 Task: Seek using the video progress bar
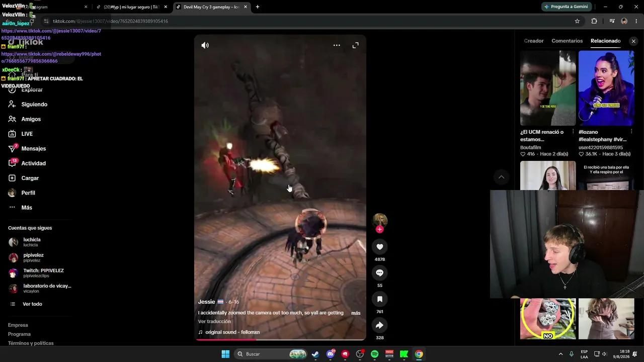tap(280, 339)
